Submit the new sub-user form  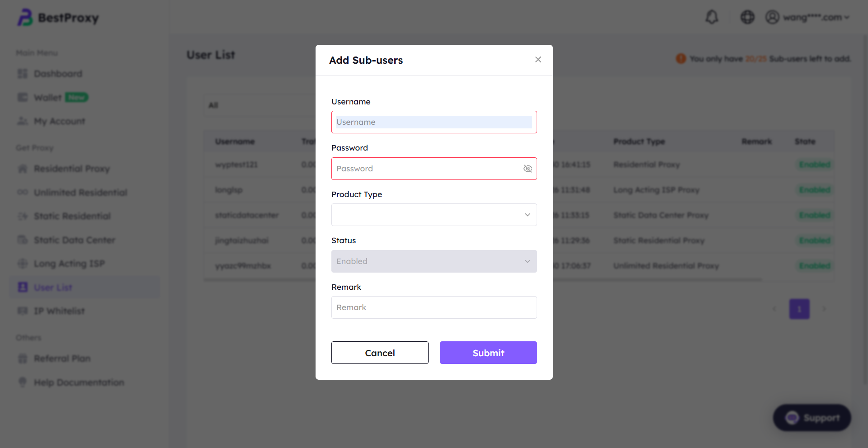tap(488, 353)
